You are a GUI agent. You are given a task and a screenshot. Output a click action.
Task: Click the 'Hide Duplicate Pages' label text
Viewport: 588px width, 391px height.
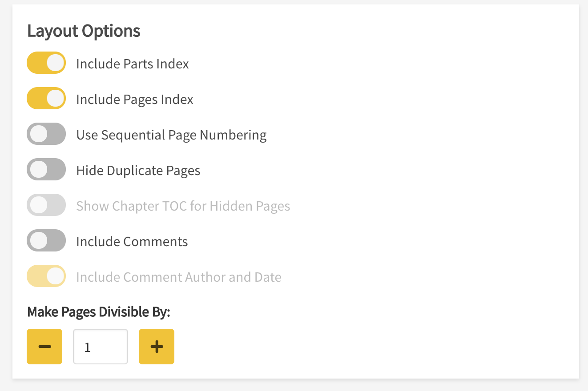click(138, 171)
